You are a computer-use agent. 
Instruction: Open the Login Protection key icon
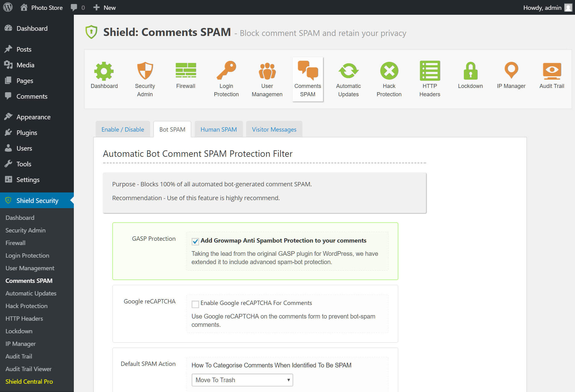[226, 70]
